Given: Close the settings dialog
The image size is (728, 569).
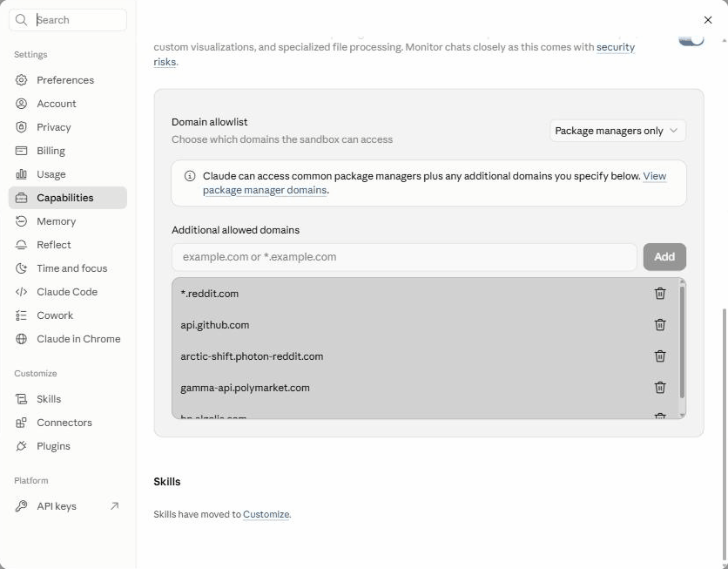Looking at the screenshot, I should point(708,20).
